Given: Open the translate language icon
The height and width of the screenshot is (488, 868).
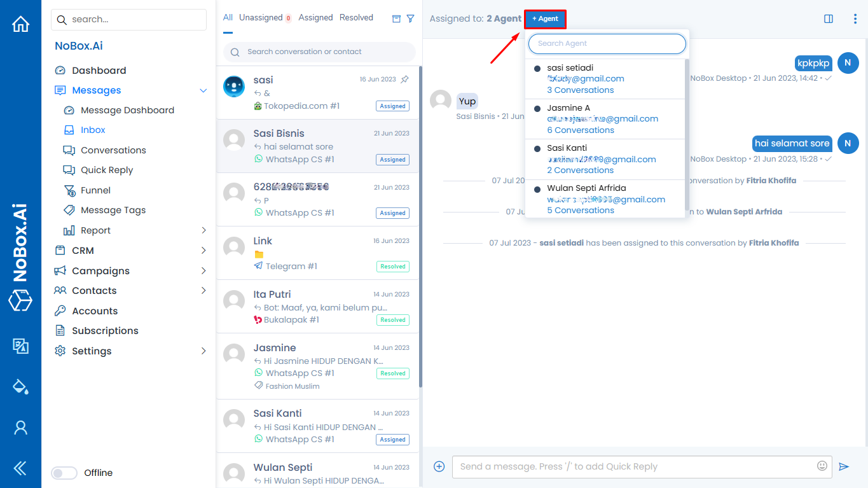Looking at the screenshot, I should pos(20,345).
